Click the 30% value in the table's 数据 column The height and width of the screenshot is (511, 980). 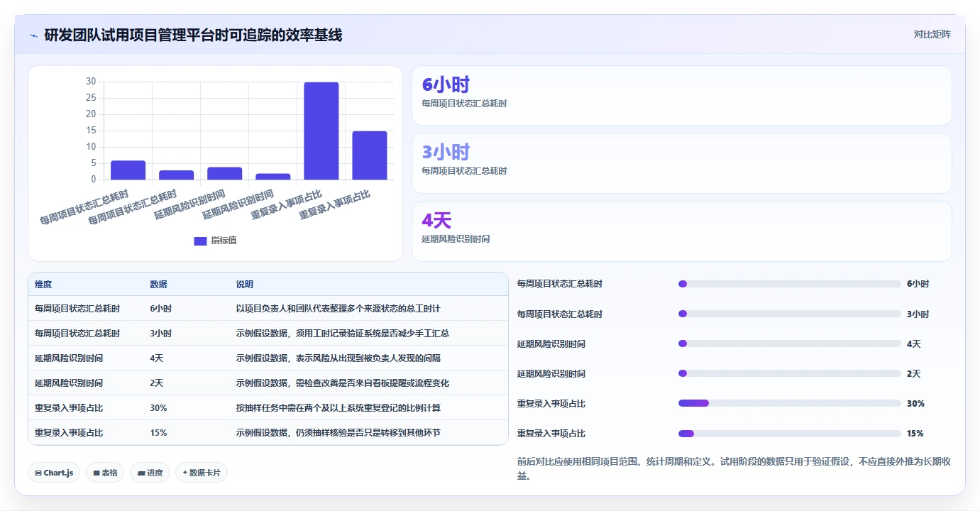pos(158,408)
